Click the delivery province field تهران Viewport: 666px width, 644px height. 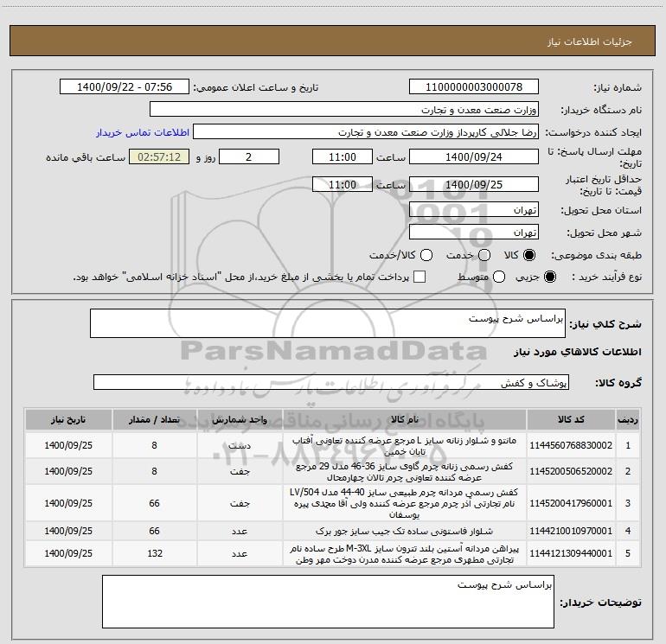[474, 210]
